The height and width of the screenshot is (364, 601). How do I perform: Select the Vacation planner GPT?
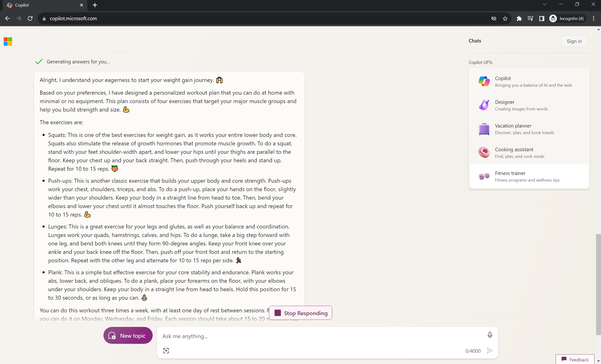[x=529, y=129]
